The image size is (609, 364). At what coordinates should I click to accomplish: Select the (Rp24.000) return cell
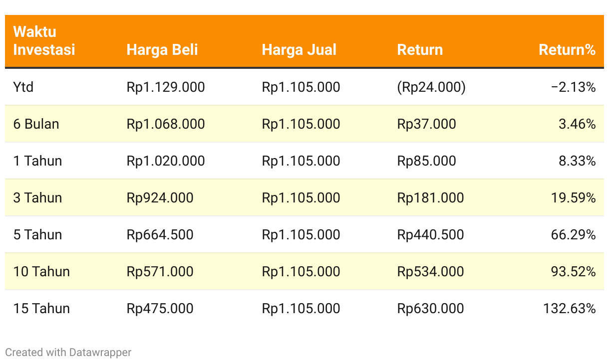pyautogui.click(x=431, y=87)
